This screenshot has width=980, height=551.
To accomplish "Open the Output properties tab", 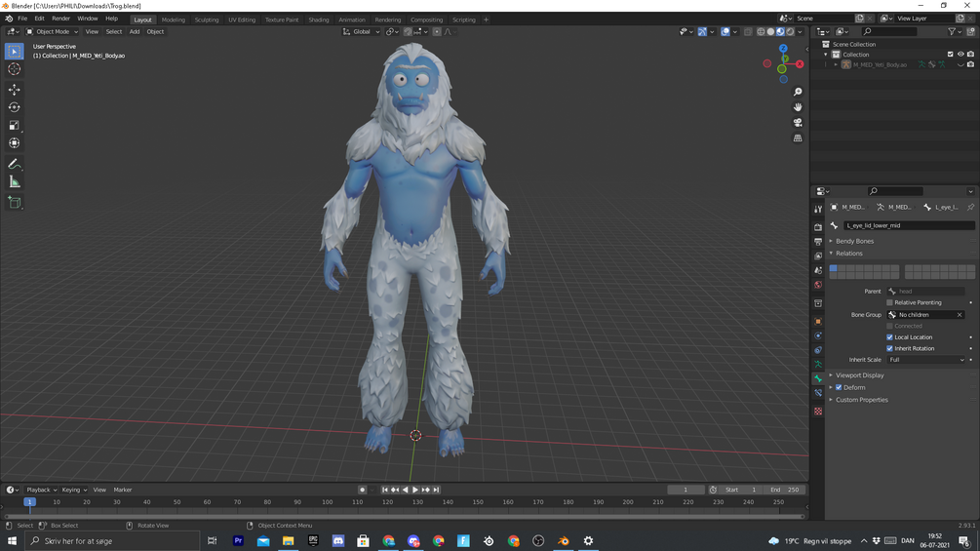I will (818, 242).
